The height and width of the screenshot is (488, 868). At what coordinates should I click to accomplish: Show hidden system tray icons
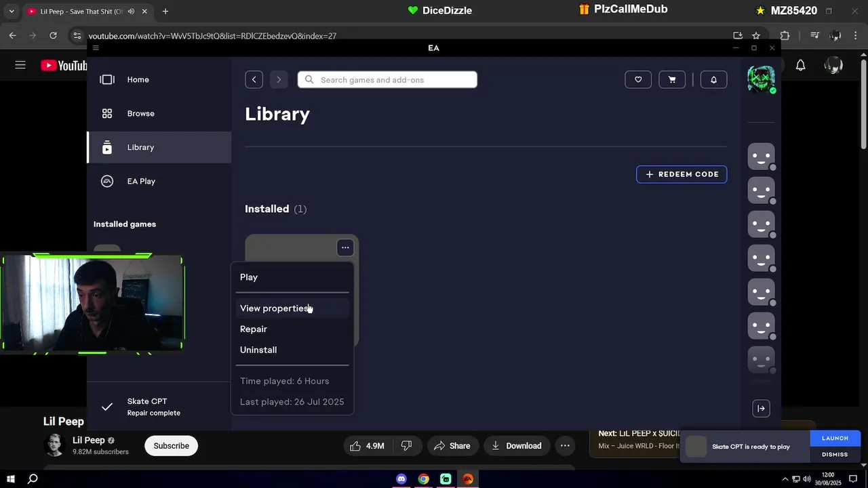(785, 479)
